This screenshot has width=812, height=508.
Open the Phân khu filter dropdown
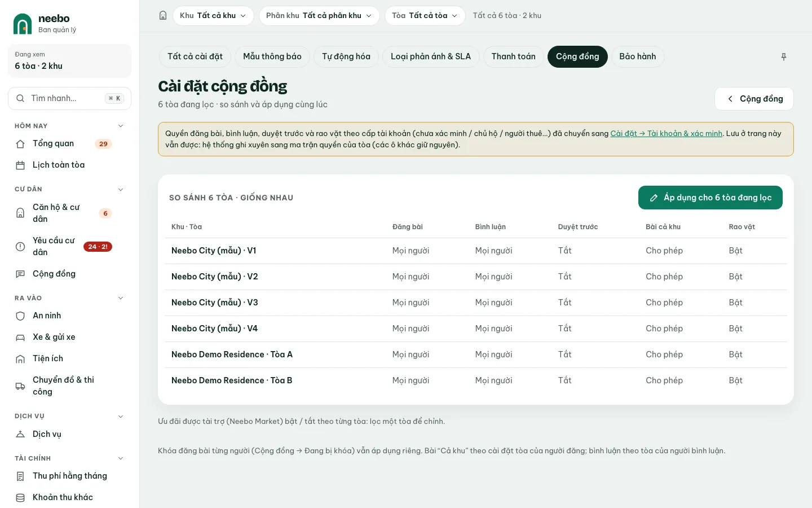tap(319, 16)
